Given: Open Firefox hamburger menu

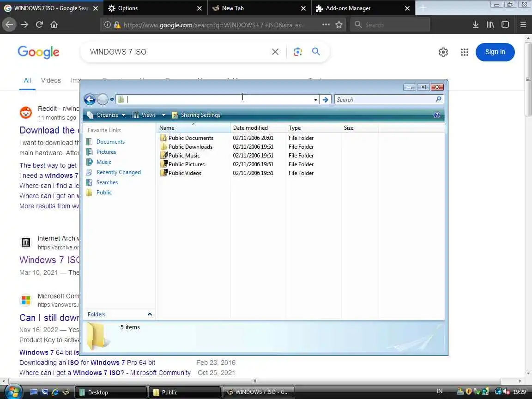Looking at the screenshot, I should pyautogui.click(x=523, y=24).
